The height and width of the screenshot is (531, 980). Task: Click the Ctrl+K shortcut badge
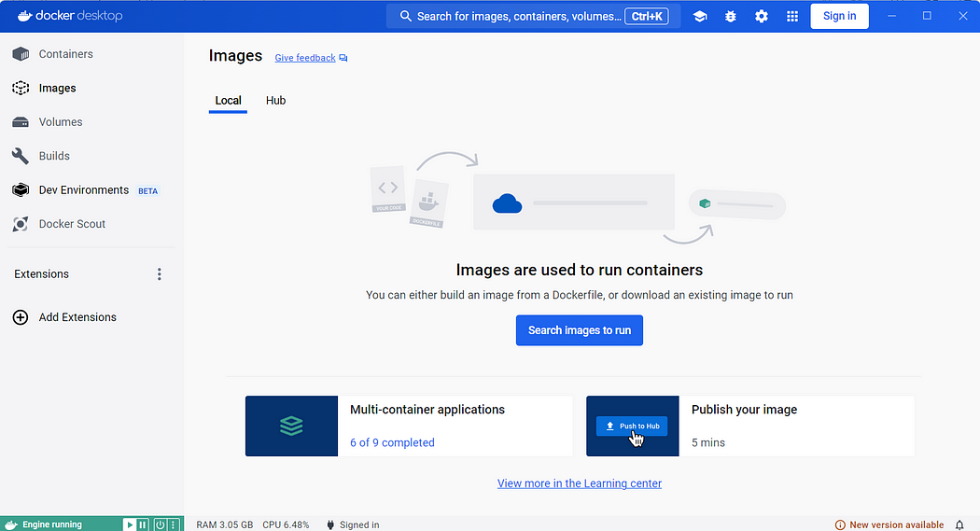click(647, 16)
